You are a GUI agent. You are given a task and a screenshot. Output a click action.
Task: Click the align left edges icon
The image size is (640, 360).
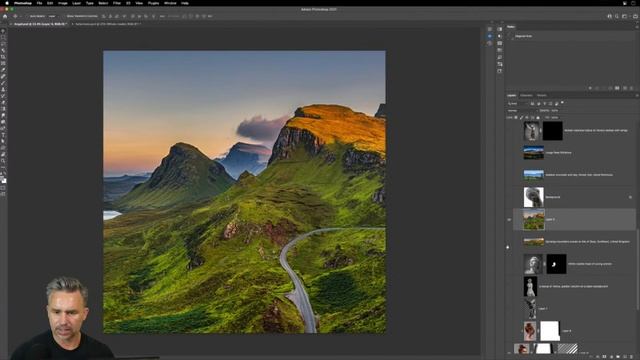(104, 16)
